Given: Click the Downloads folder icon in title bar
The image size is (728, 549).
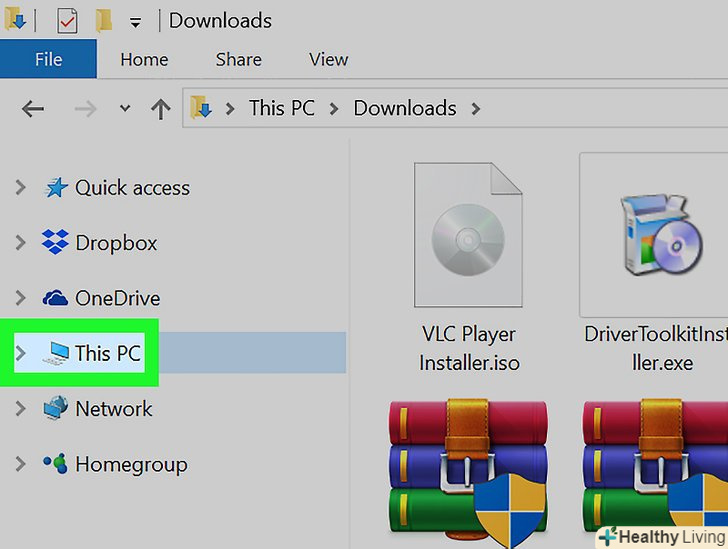Looking at the screenshot, I should (15, 20).
